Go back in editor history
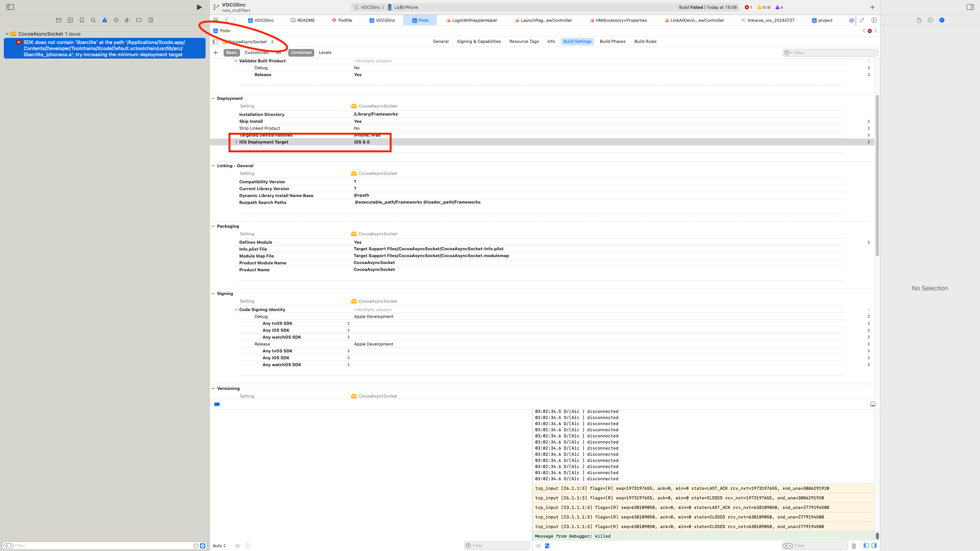 point(227,20)
